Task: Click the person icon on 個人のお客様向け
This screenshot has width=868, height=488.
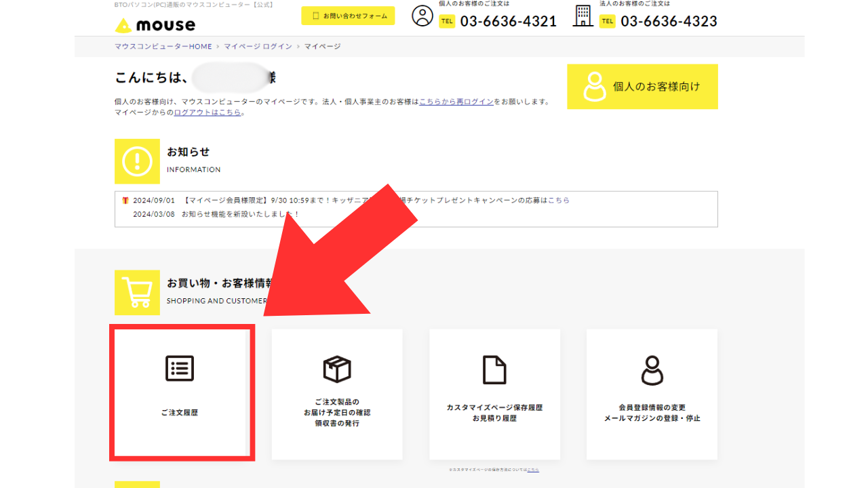Action: 595,87
